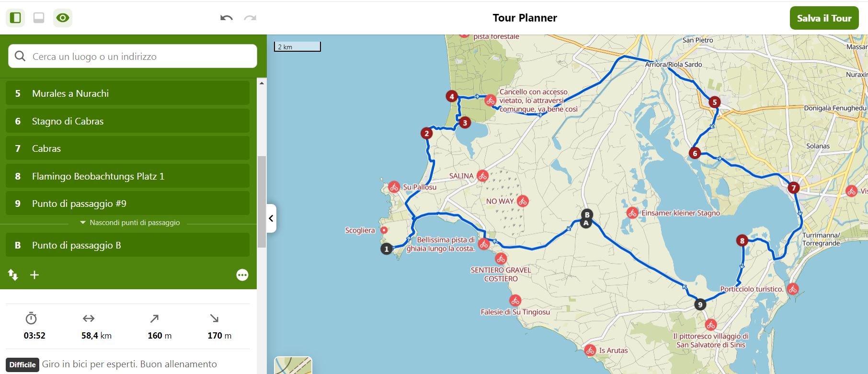868x374 pixels.
Task: Click the Salva il Tour button
Action: [824, 18]
